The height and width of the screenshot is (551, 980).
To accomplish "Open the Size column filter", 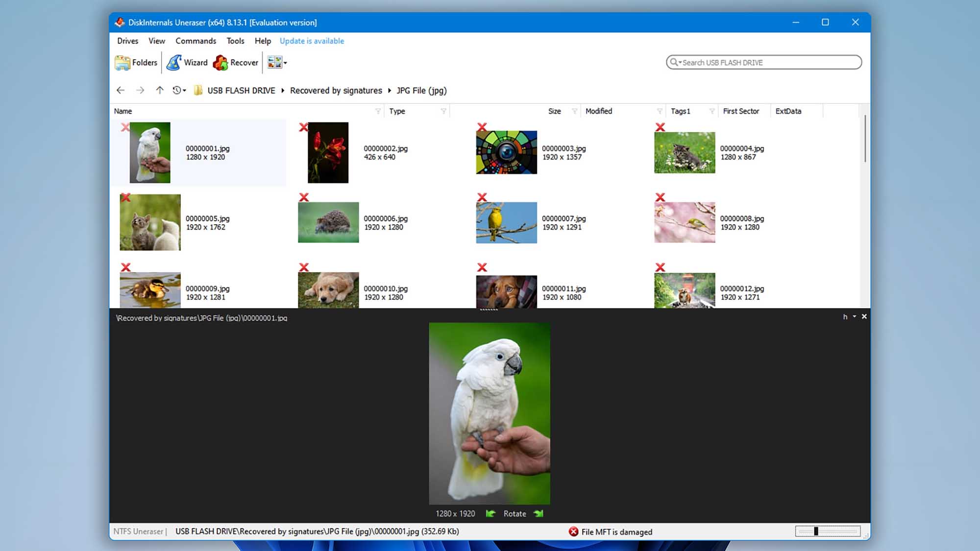I will tap(574, 111).
